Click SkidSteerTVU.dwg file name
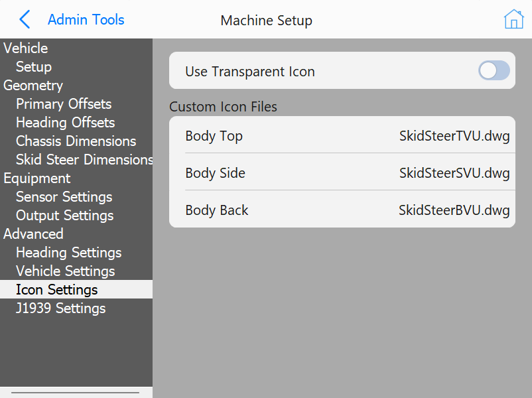The width and height of the screenshot is (532, 398). click(x=454, y=136)
